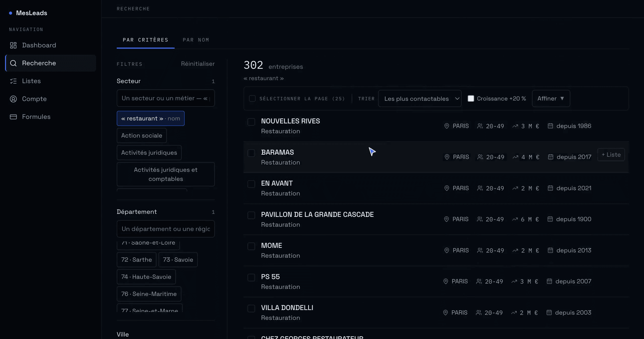Open the PS 55 company name
The image size is (644, 339).
coord(270,277)
